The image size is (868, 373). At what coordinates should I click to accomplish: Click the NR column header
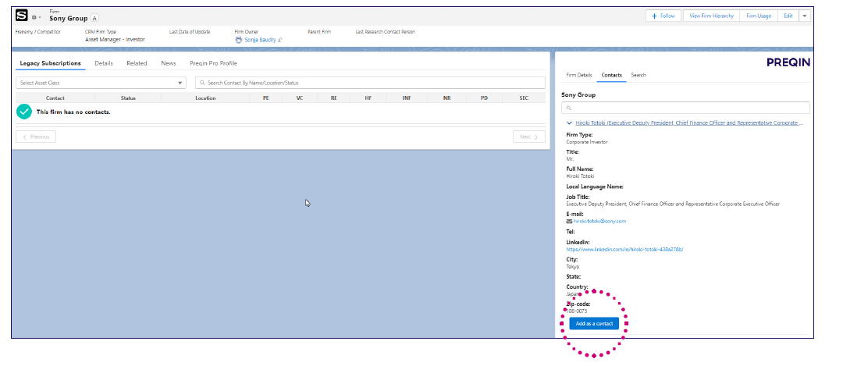446,98
